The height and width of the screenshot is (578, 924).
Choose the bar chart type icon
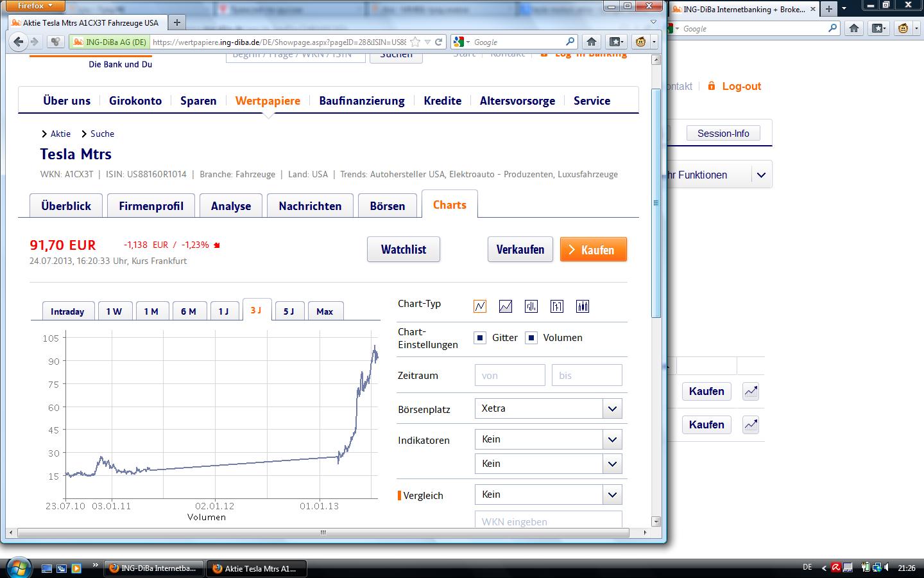(531, 306)
